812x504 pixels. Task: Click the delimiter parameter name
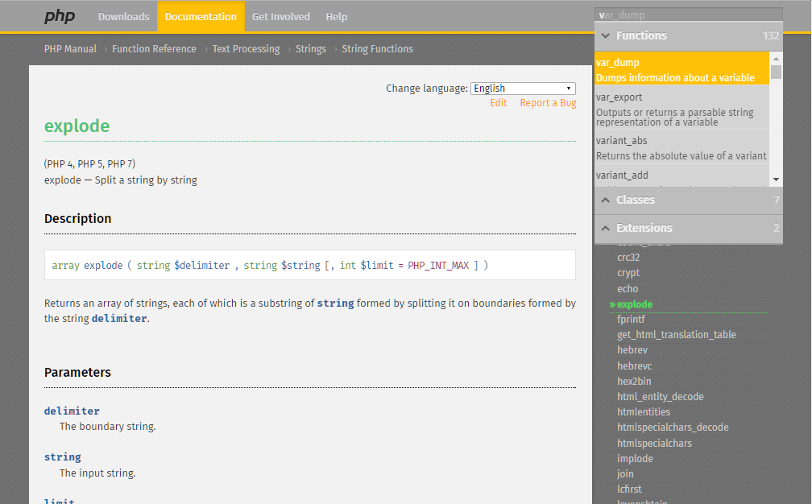tap(72, 411)
